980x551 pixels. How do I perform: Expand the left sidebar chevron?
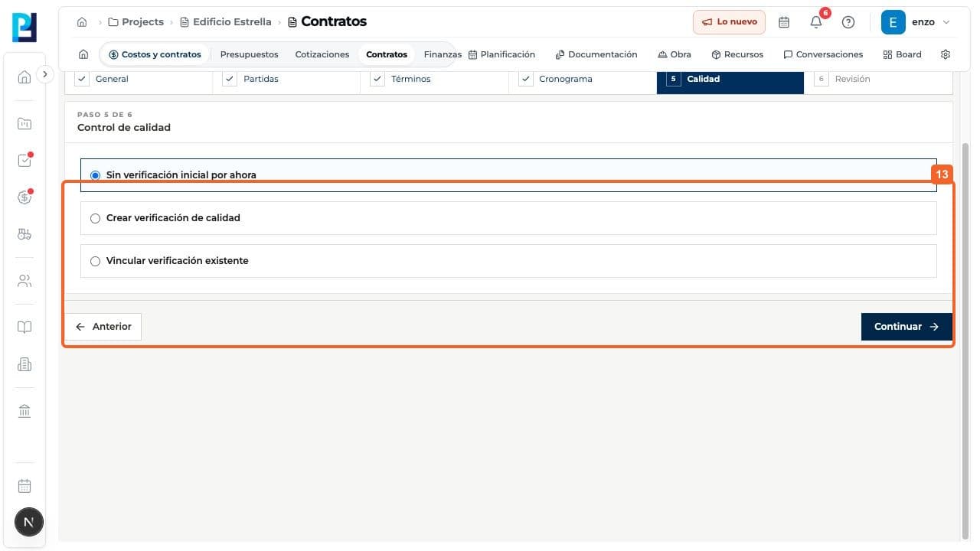45,74
